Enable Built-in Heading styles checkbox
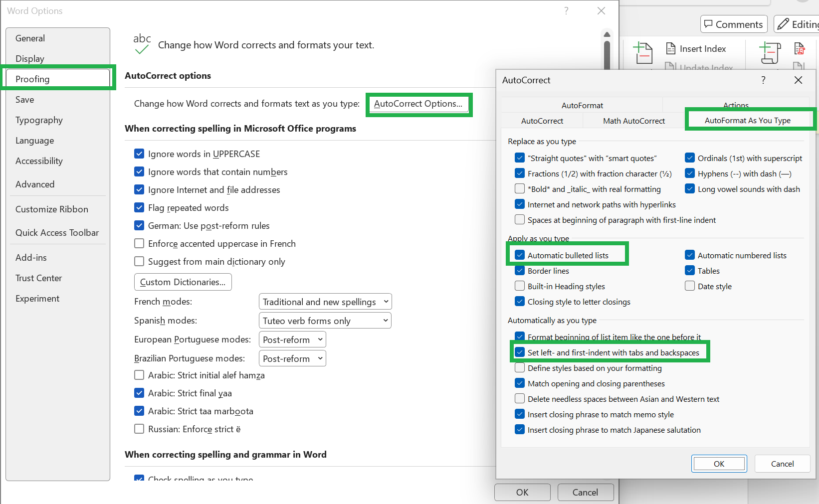The image size is (819, 504). point(520,286)
